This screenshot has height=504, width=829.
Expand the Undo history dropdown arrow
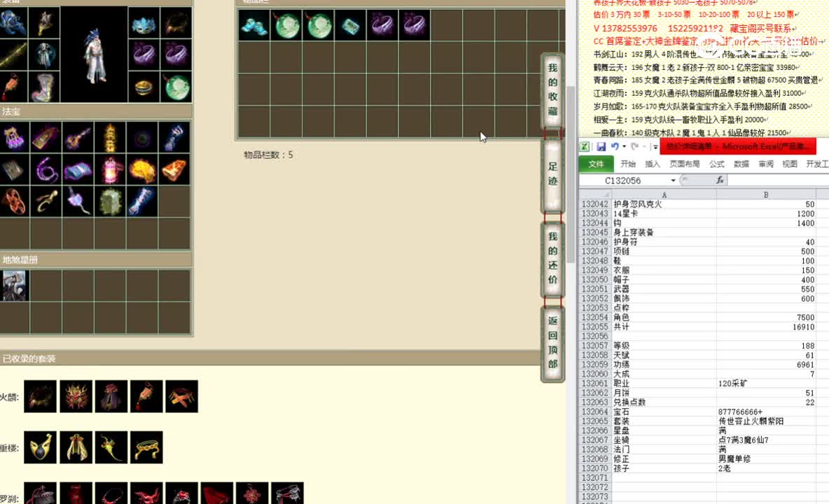[624, 146]
